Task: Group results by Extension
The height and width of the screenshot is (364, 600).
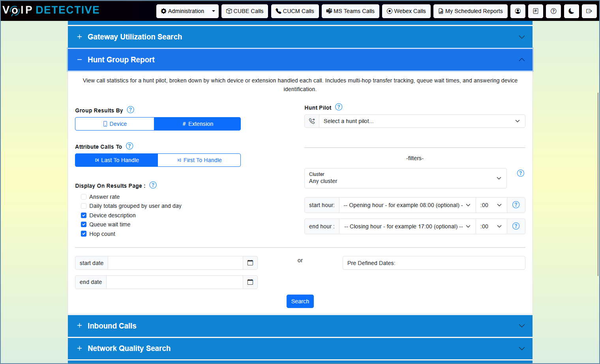Action: (x=197, y=124)
